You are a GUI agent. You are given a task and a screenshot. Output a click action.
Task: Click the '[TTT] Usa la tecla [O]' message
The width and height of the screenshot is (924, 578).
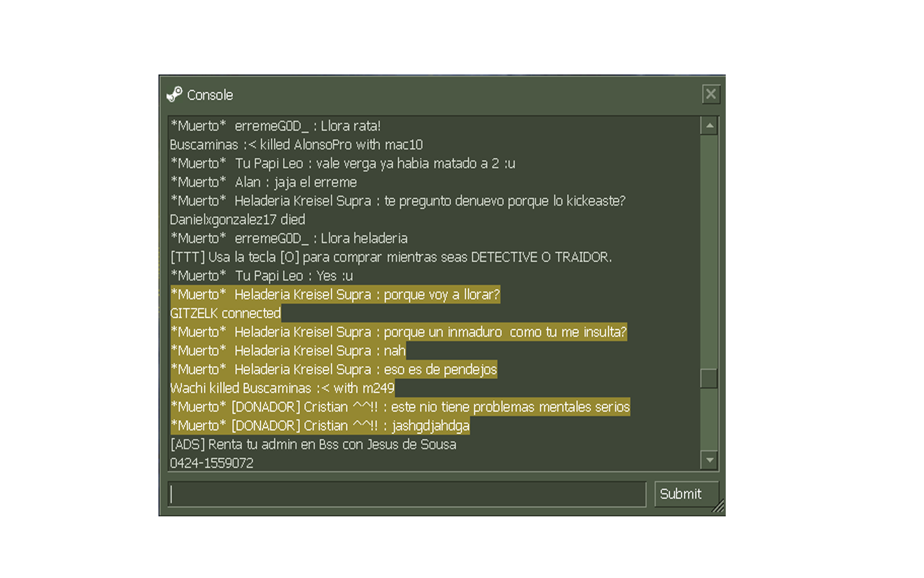[391, 257]
